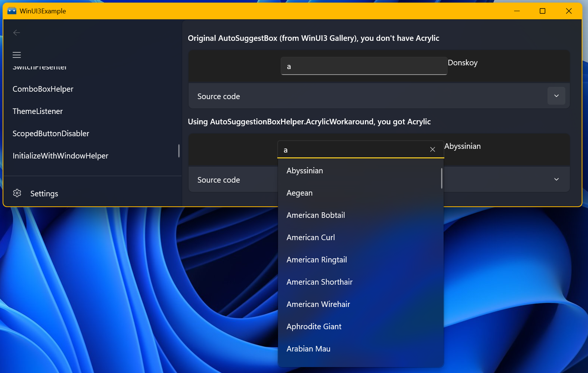Image resolution: width=588 pixels, height=373 pixels.
Task: Minimize the WinUI3Example window
Action: 517,11
